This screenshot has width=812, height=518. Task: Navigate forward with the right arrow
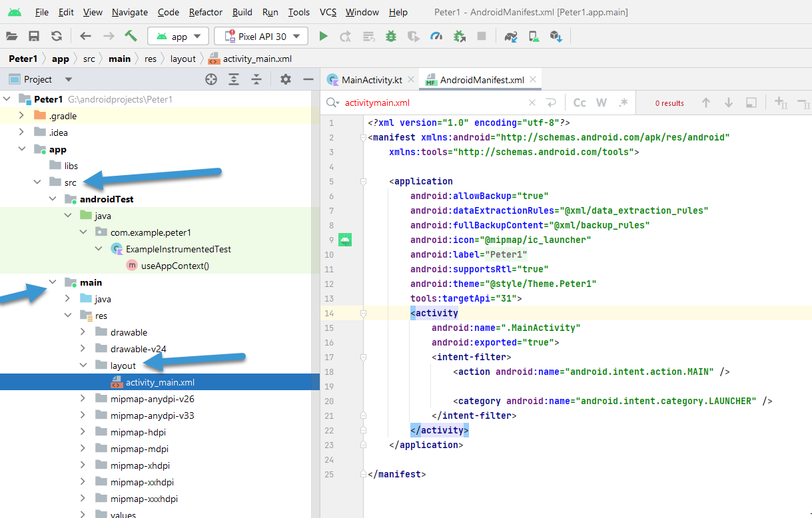(x=109, y=37)
